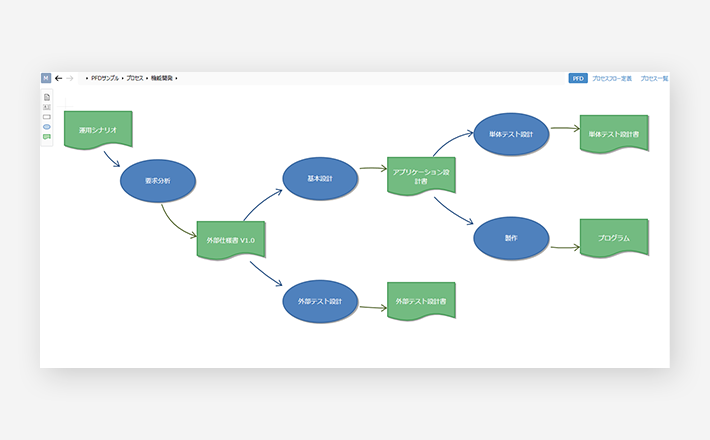Screen dimensions: 710x440
Task: Select the blue ellipse process tool
Action: click(x=47, y=127)
